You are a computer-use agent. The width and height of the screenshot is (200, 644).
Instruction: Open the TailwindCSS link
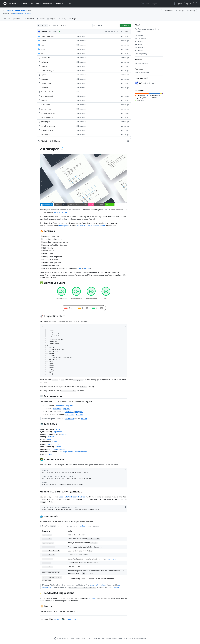click(x=52, y=437)
